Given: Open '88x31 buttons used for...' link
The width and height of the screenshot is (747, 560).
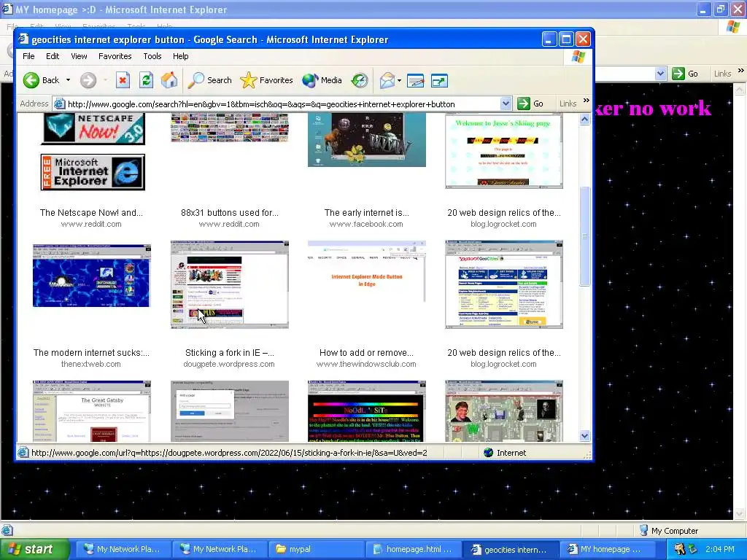Looking at the screenshot, I should point(230,213).
